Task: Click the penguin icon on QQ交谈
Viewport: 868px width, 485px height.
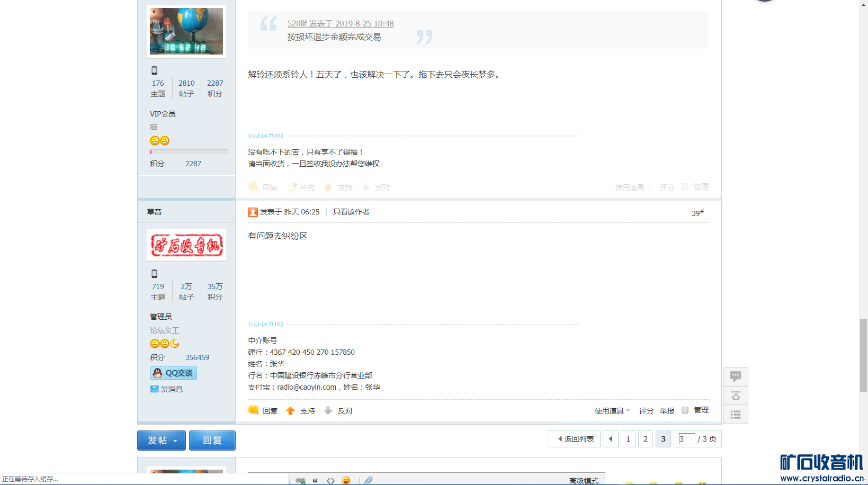Action: (x=157, y=373)
